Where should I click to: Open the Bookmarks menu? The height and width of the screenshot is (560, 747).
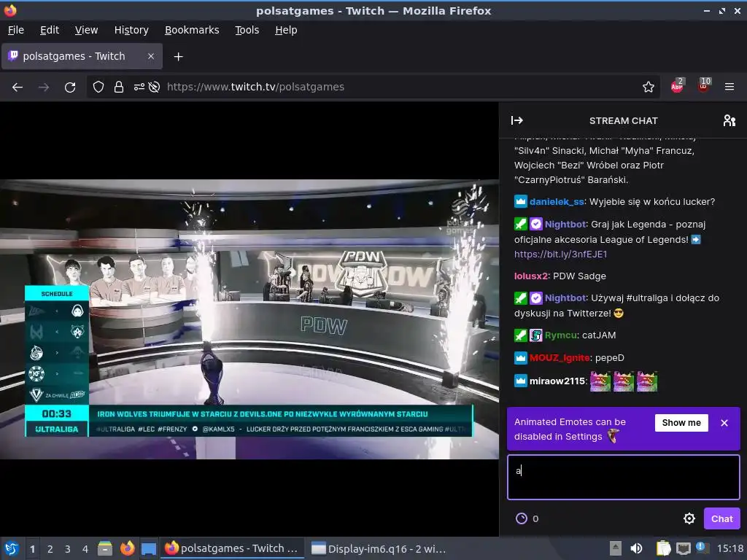point(192,30)
